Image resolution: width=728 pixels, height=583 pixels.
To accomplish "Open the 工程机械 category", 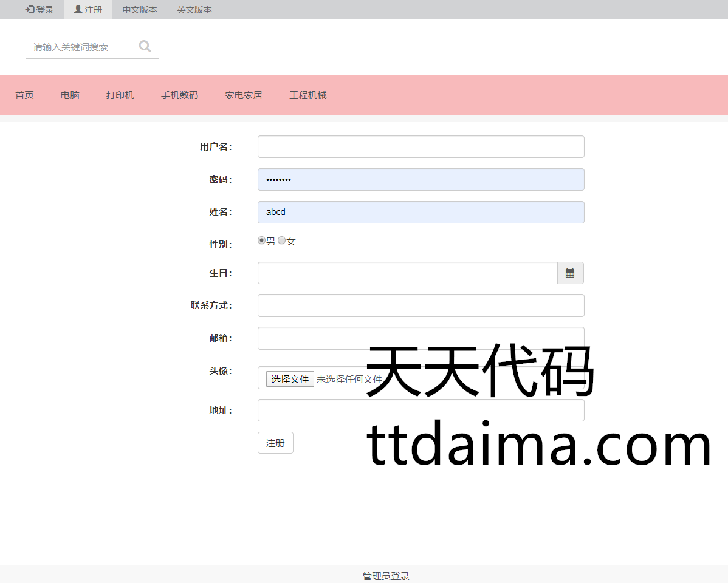I will click(308, 95).
